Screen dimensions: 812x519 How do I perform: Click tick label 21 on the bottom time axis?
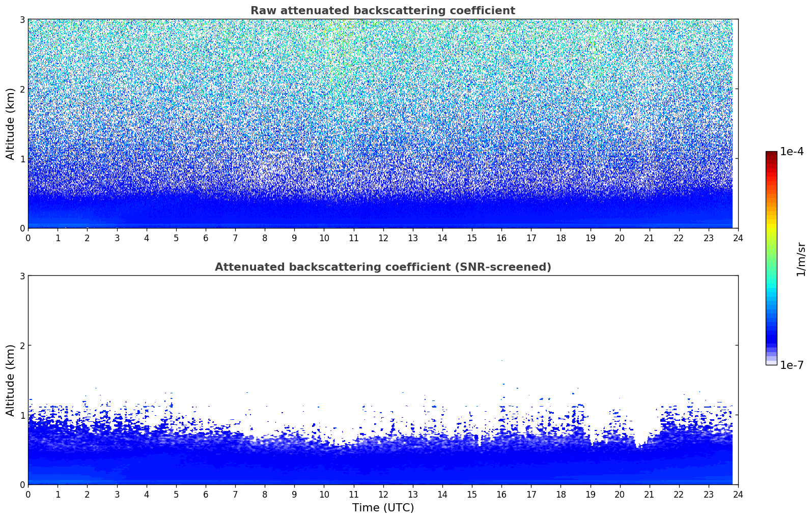pyautogui.click(x=649, y=495)
